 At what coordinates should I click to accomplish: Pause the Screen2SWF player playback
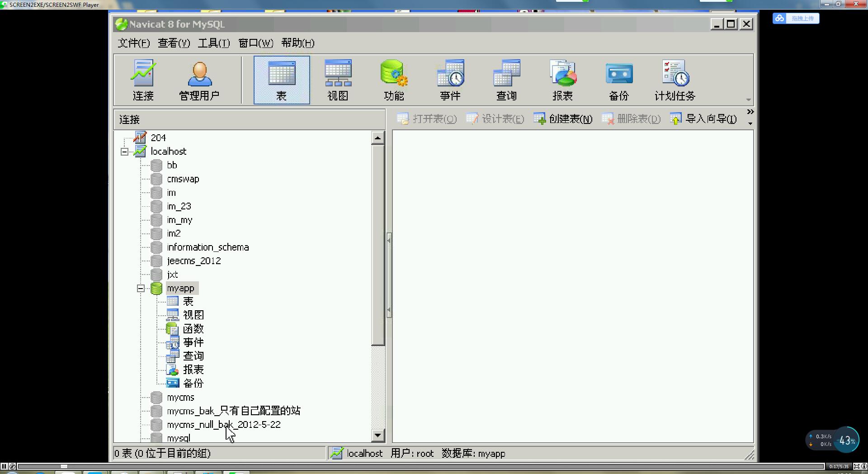coord(4,466)
